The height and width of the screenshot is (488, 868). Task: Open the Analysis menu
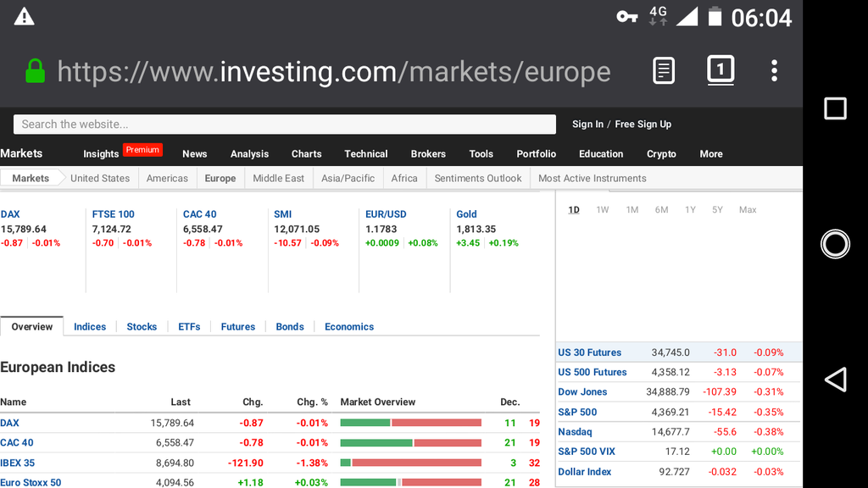[x=249, y=154]
